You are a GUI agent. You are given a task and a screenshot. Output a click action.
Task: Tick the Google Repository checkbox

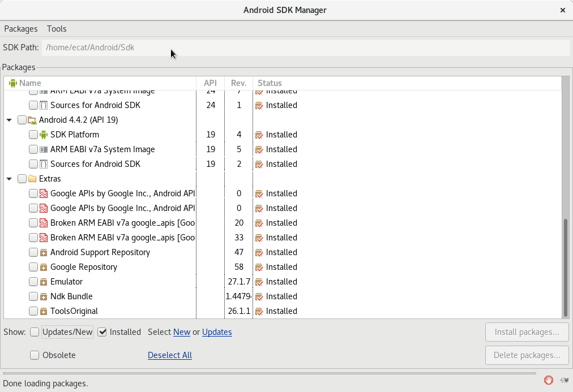point(33,267)
